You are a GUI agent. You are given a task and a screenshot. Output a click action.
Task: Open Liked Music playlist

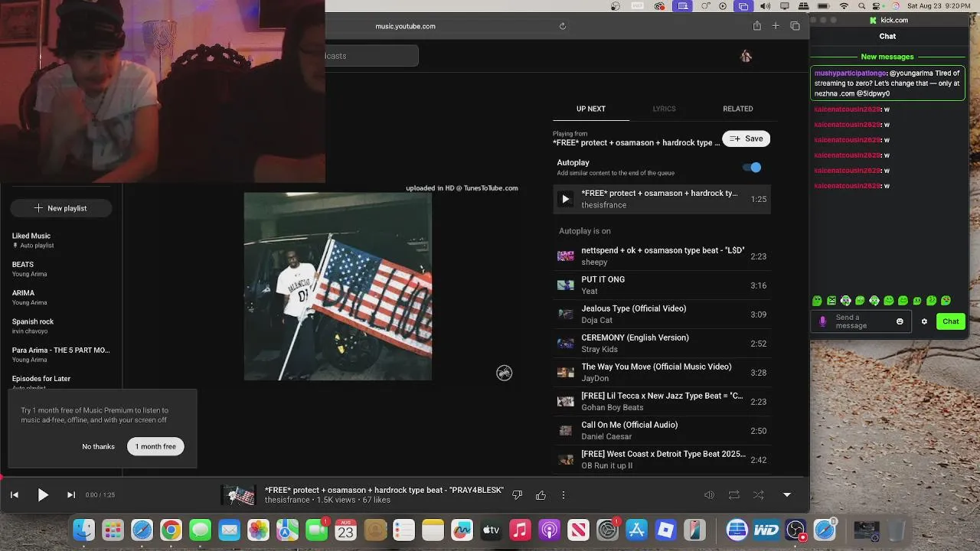[x=61, y=240]
